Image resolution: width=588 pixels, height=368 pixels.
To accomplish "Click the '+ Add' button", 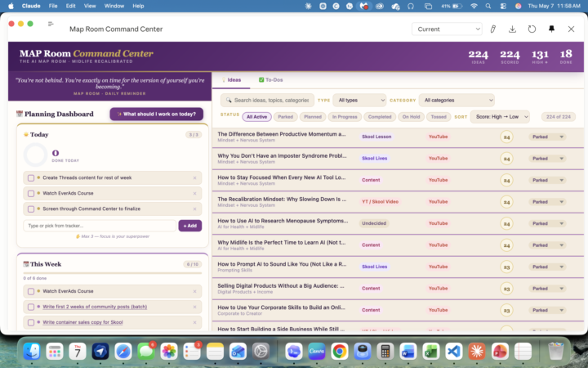I will [190, 226].
